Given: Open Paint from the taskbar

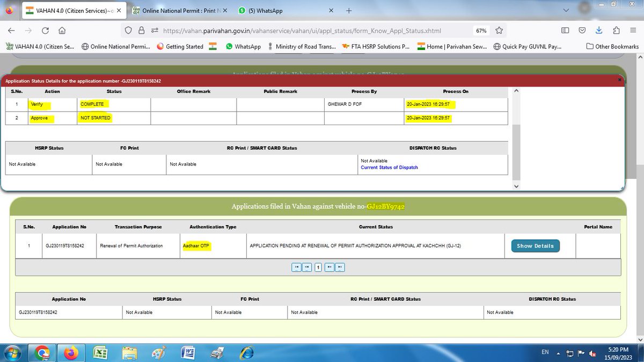Looking at the screenshot, I should 159,353.
